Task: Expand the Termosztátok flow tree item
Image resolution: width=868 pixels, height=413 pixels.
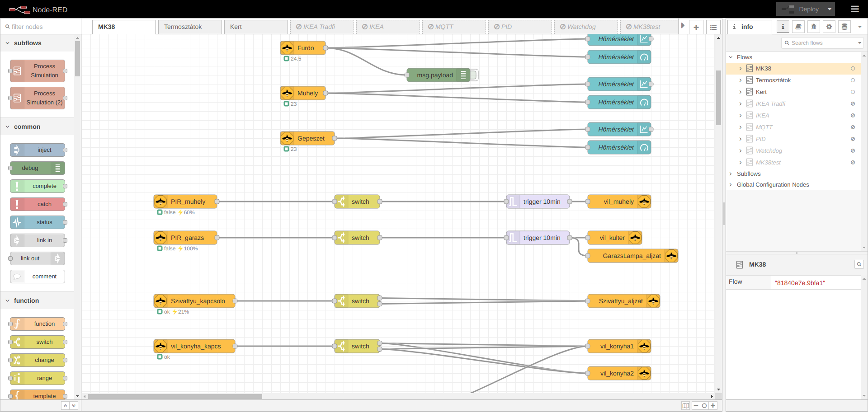Action: [740, 80]
